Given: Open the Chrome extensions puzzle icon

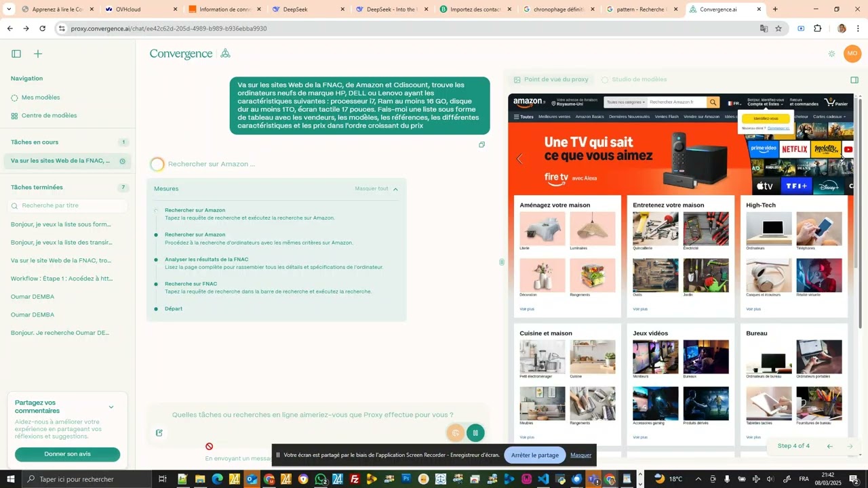Looking at the screenshot, I should coord(817,28).
